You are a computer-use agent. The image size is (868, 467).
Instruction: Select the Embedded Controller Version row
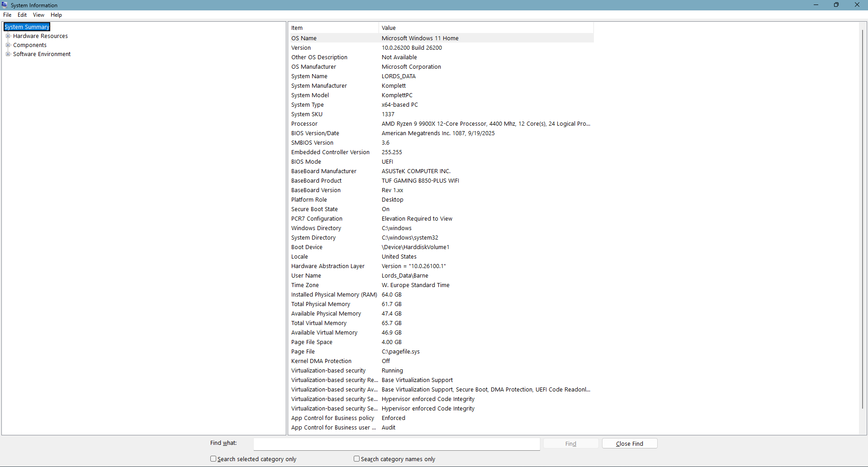point(442,152)
